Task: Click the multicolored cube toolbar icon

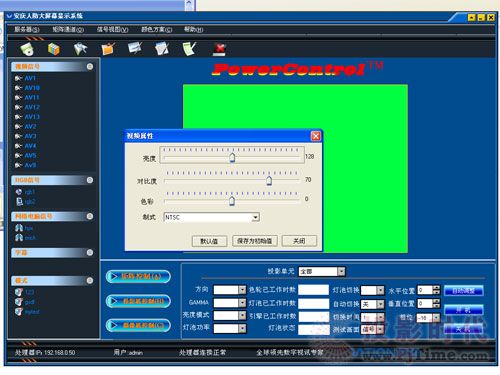Action: [53, 49]
